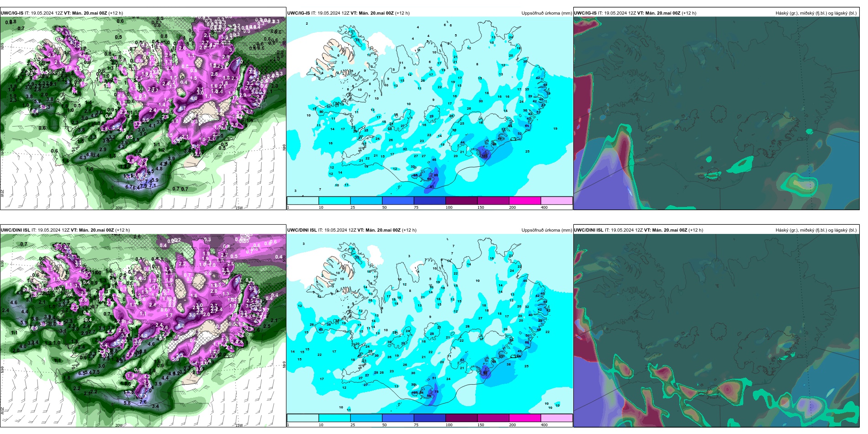Pick the 10–25 mm cyan swatch in IG-IS legend

pos(334,201)
